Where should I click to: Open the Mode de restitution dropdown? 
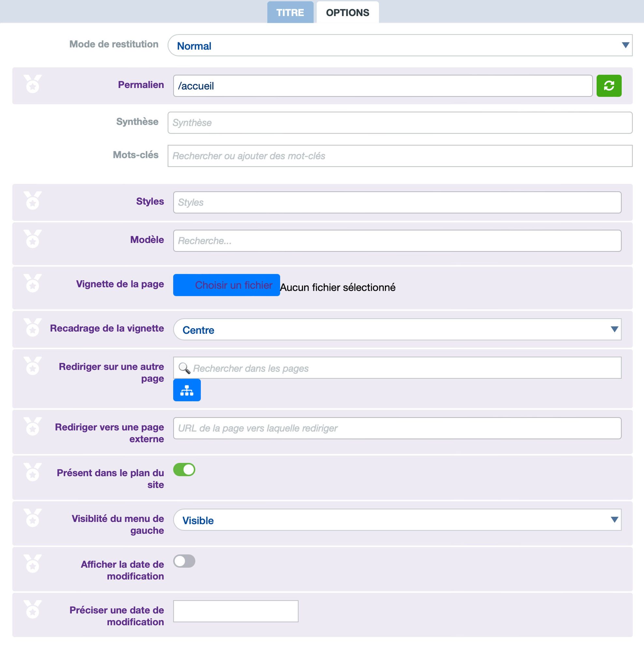[x=400, y=45]
